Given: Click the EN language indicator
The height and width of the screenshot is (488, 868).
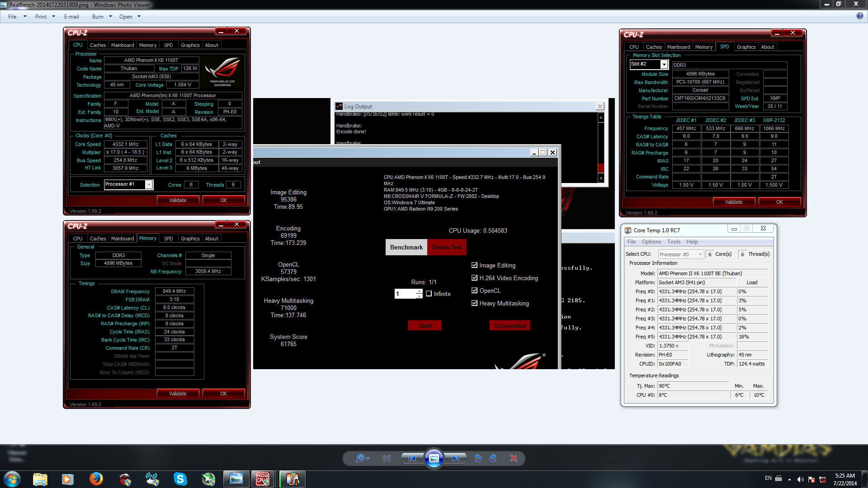Looking at the screenshot, I should [768, 478].
